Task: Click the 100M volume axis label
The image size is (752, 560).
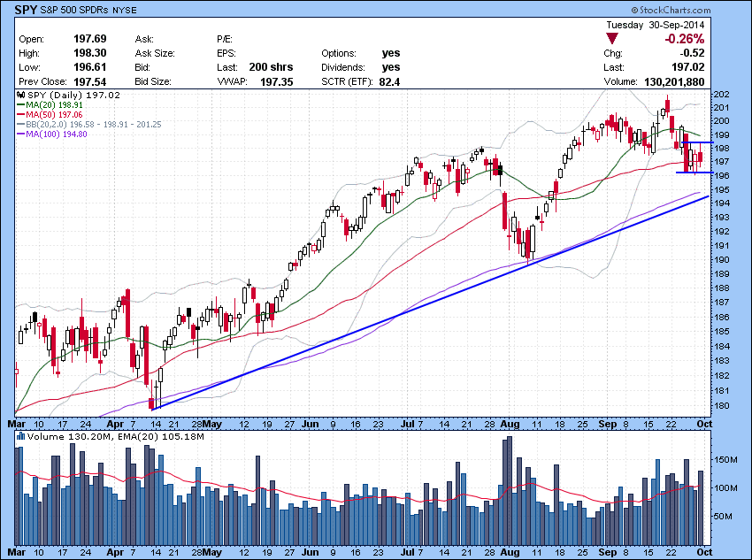Action: coord(725,488)
